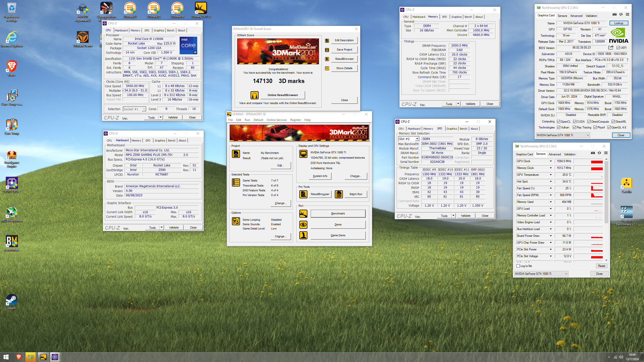
Task: Click the GPU-Z screenshot camera icon in Sensors window
Action: [593, 153]
